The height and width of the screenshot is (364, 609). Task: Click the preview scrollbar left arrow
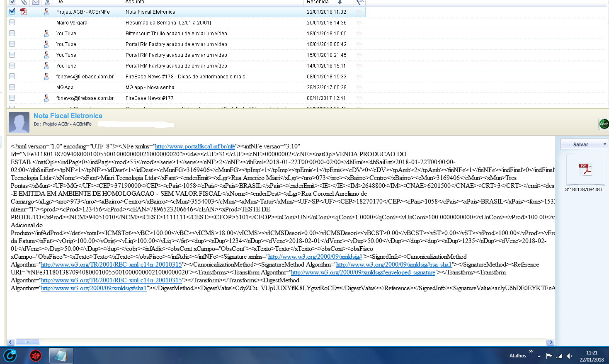point(11,342)
